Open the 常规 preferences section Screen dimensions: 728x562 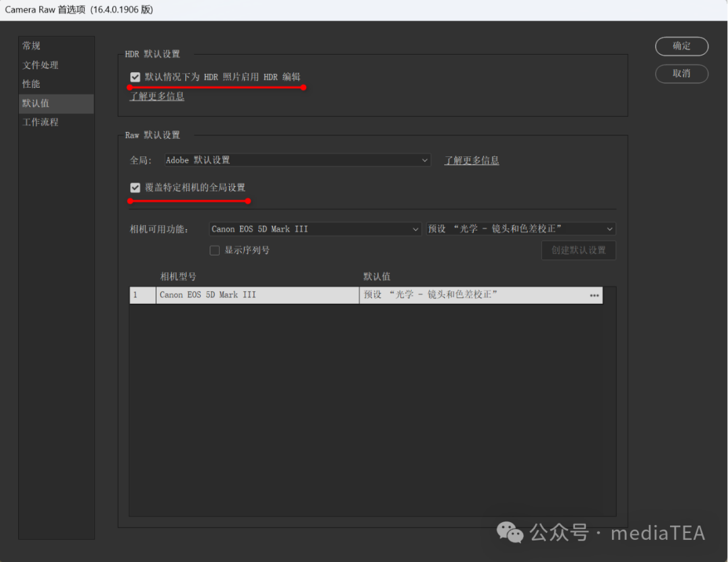56,46
